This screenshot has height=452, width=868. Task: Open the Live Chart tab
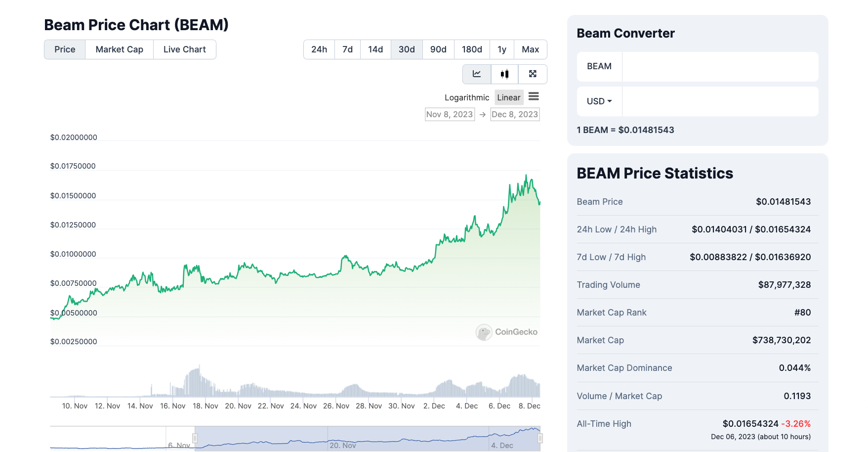[x=184, y=49]
